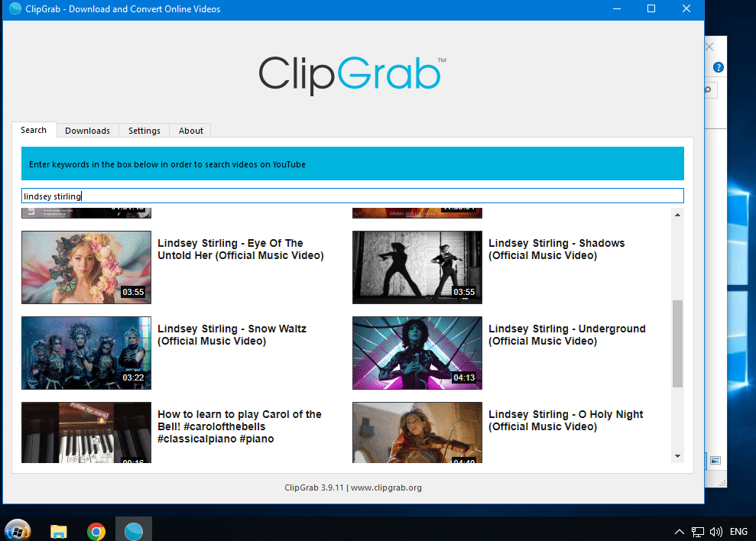Click the title 'Lindsey Stirling - Underground'
This screenshot has width=756, height=541.
pyautogui.click(x=567, y=335)
